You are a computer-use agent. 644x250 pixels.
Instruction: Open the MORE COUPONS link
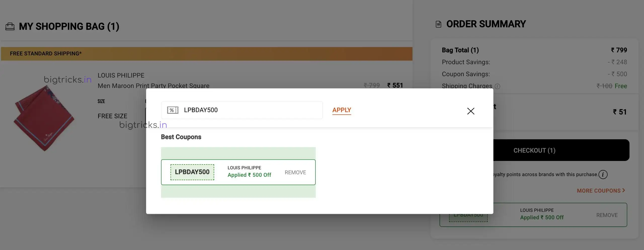click(598, 191)
